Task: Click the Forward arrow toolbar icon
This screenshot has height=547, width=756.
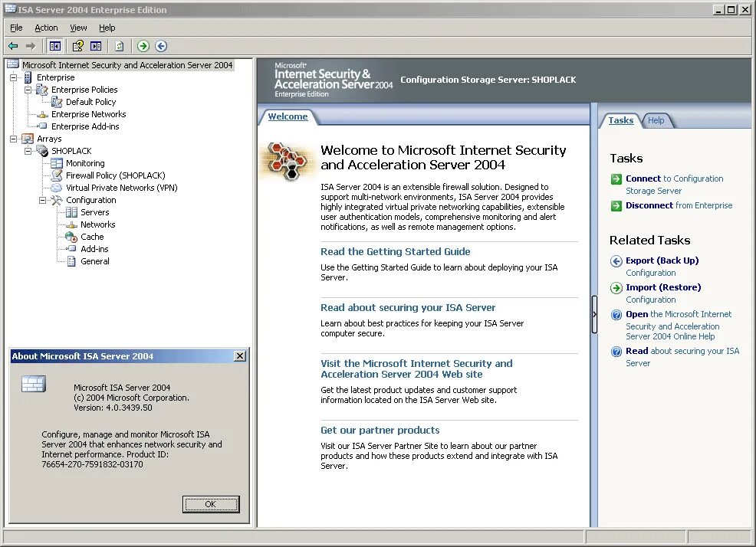Action: pos(31,46)
